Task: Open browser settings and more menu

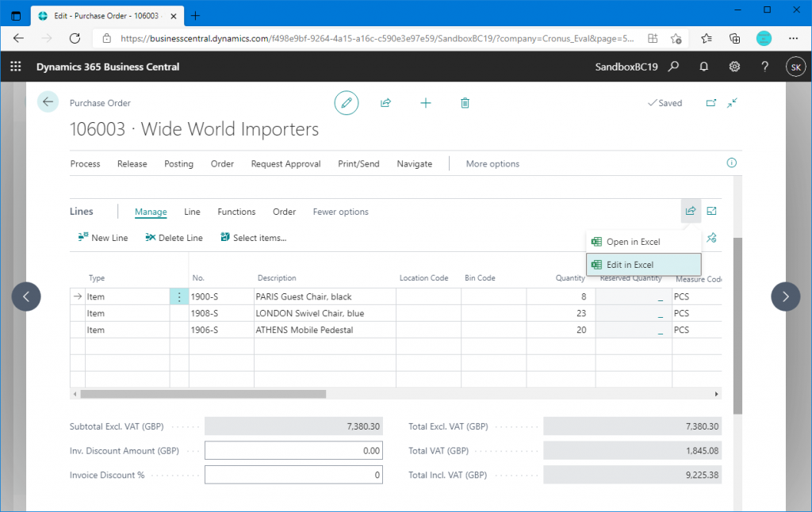Action: [793, 38]
